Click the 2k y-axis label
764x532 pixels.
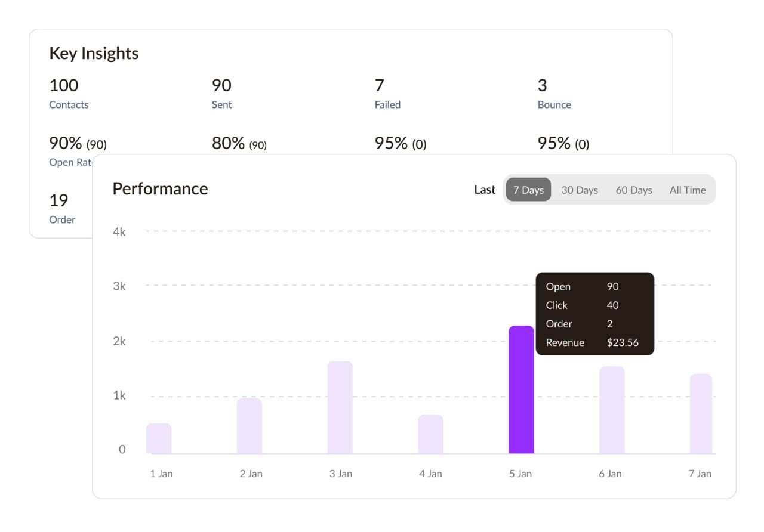coord(119,341)
